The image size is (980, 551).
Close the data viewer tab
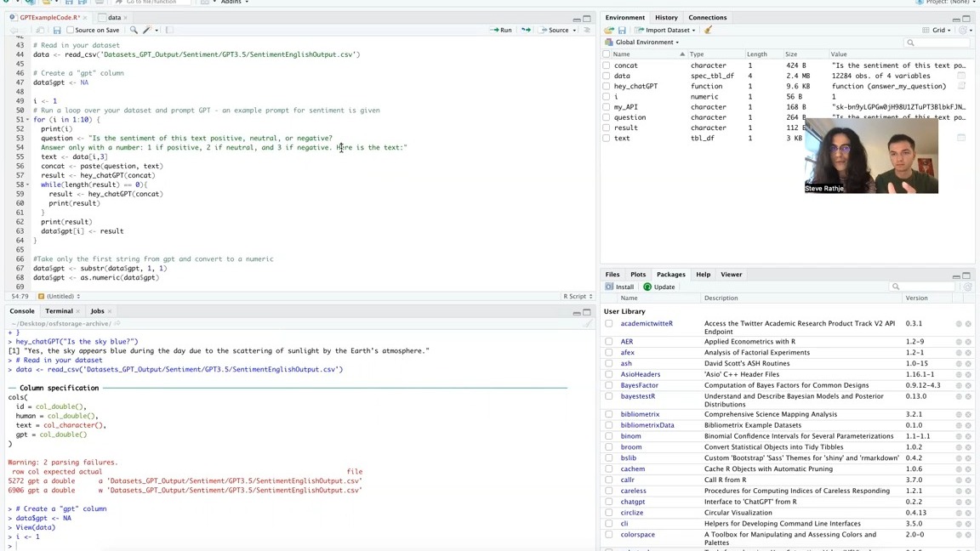coord(126,18)
